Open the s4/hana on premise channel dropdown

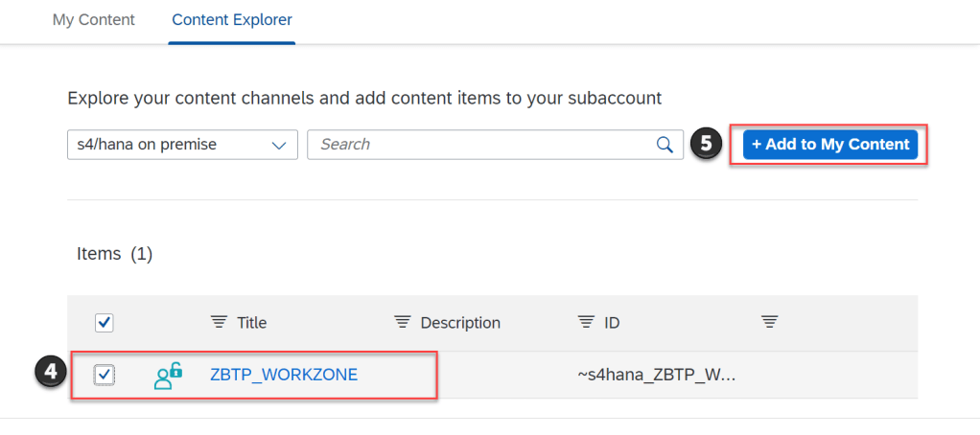tap(182, 145)
